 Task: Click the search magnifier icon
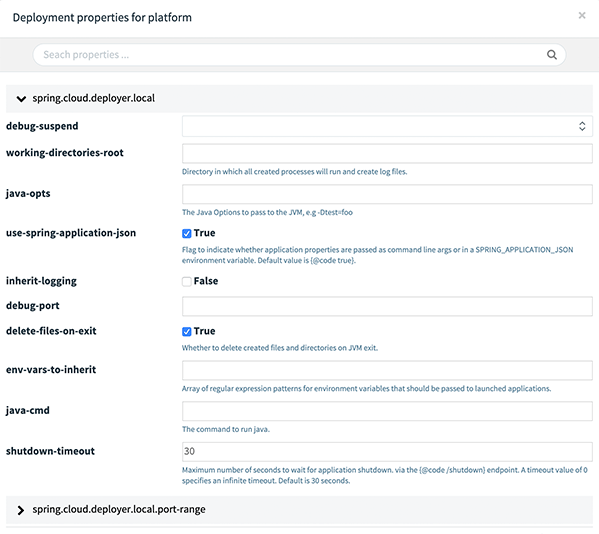click(x=552, y=55)
